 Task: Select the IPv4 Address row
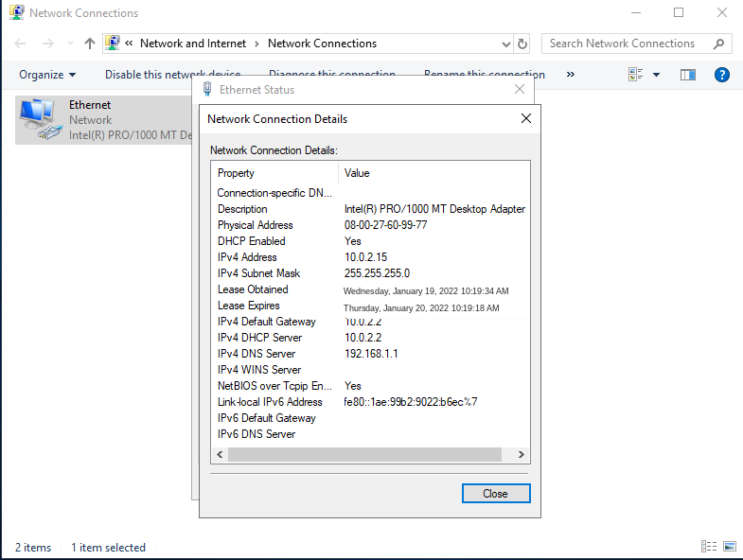pyautogui.click(x=370, y=257)
